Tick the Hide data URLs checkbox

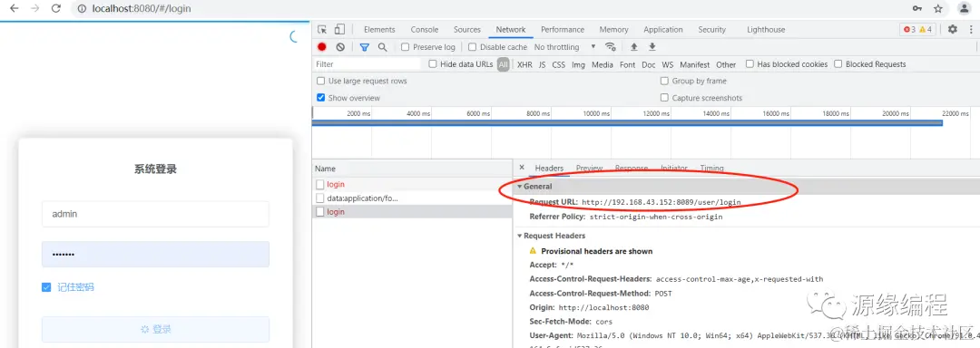pyautogui.click(x=433, y=63)
